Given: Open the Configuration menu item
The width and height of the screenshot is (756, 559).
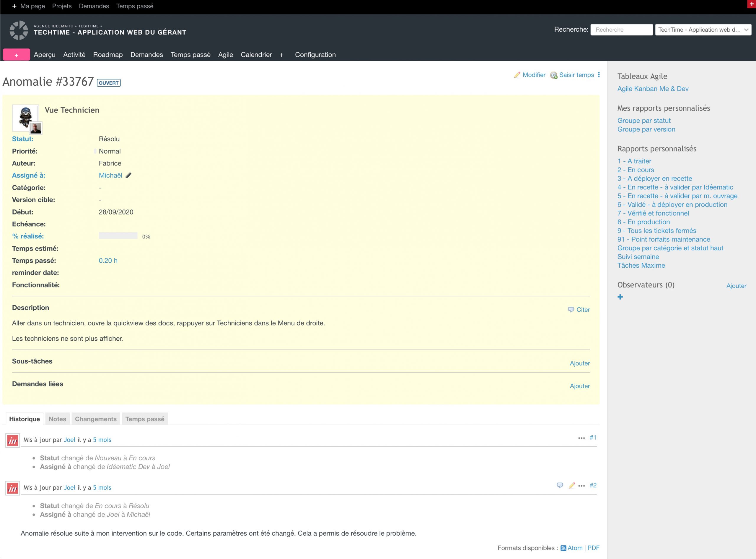Looking at the screenshot, I should (x=315, y=55).
